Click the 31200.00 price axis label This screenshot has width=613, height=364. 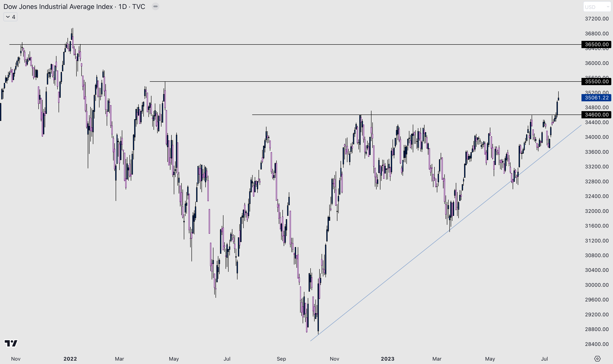[x=597, y=241]
